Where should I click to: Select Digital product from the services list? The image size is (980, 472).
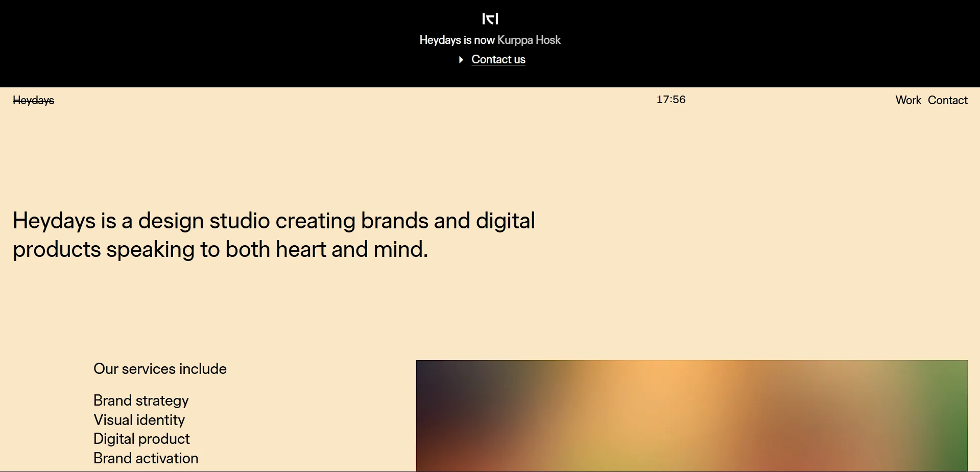[141, 438]
